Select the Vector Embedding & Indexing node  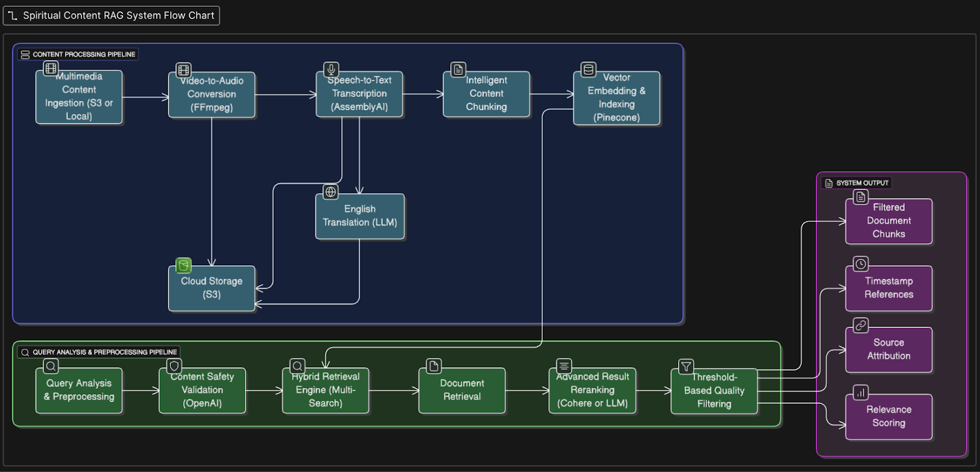(x=617, y=98)
